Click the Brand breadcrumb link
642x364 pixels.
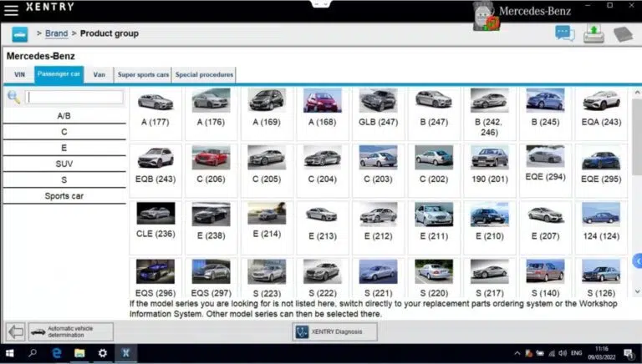pyautogui.click(x=56, y=33)
